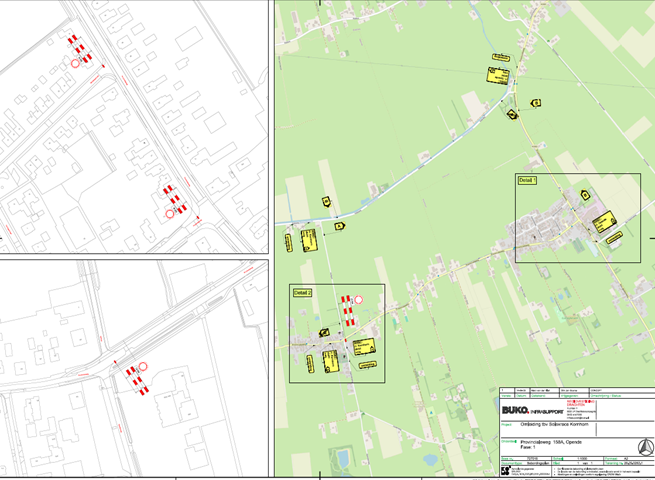Click the Detail 2 label on map
655x480 pixels.
pyautogui.click(x=303, y=292)
